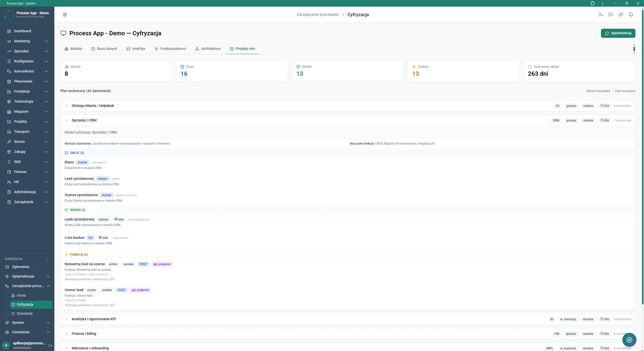Click the Finanse wallet icon
644x351 pixels.
click(x=9, y=172)
